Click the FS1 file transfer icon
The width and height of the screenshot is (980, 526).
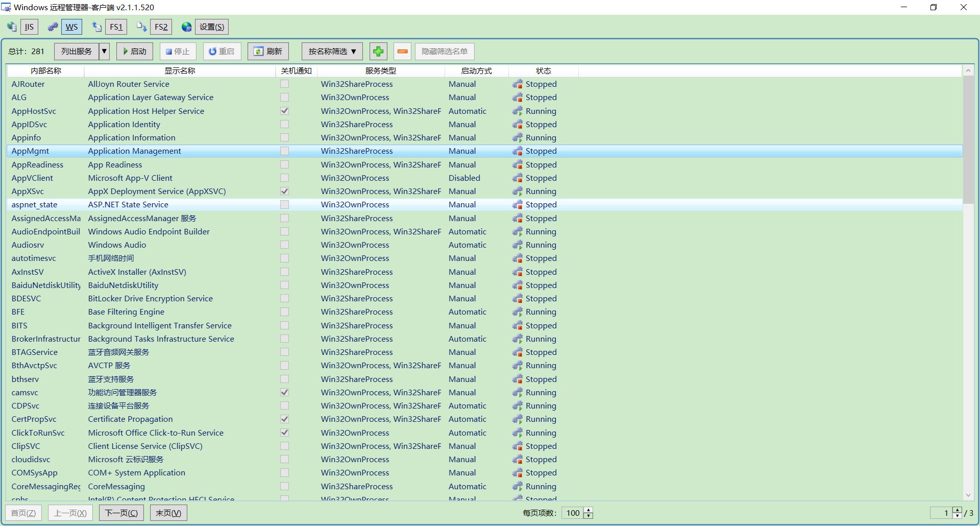coord(97,27)
